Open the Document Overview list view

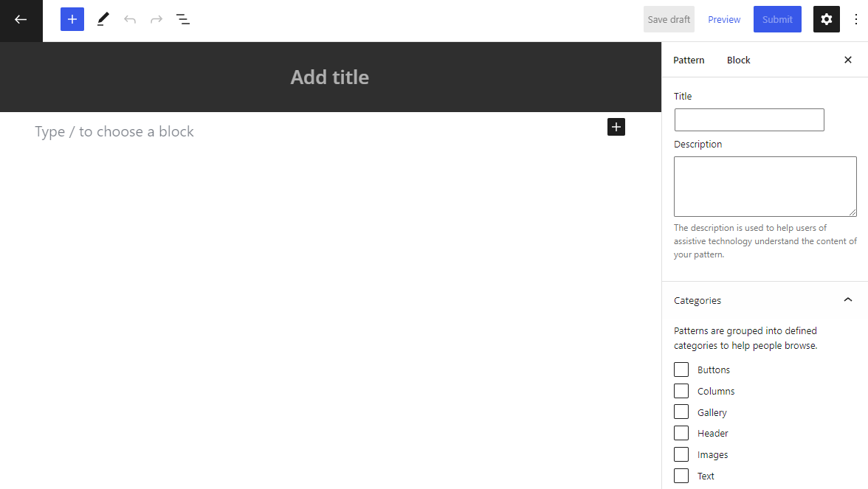[x=182, y=19]
